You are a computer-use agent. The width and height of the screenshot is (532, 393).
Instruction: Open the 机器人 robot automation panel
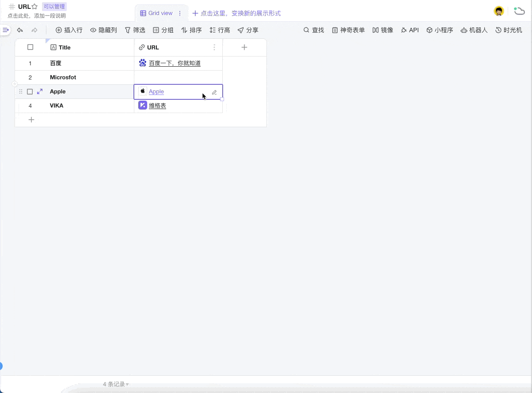[474, 30]
